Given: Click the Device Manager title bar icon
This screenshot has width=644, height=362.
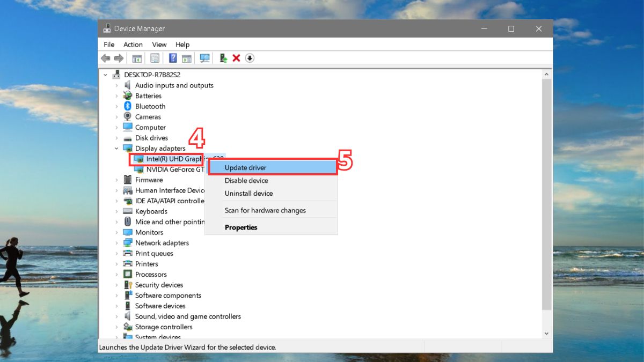Looking at the screenshot, I should pyautogui.click(x=107, y=28).
